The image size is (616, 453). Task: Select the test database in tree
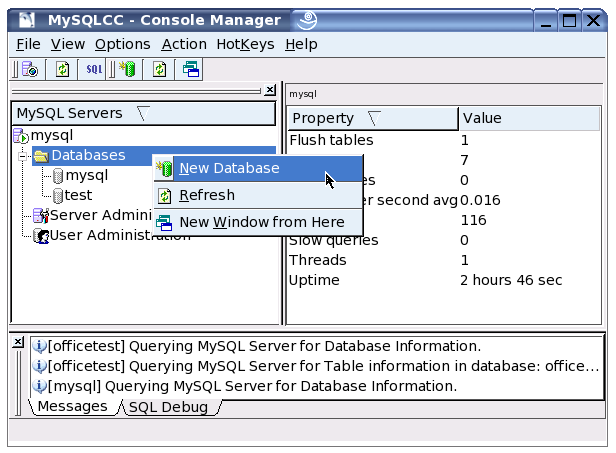[79, 195]
